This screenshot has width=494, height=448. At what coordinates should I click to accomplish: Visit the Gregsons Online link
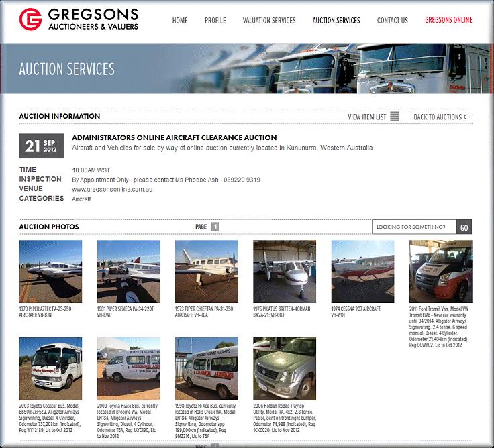click(x=448, y=20)
